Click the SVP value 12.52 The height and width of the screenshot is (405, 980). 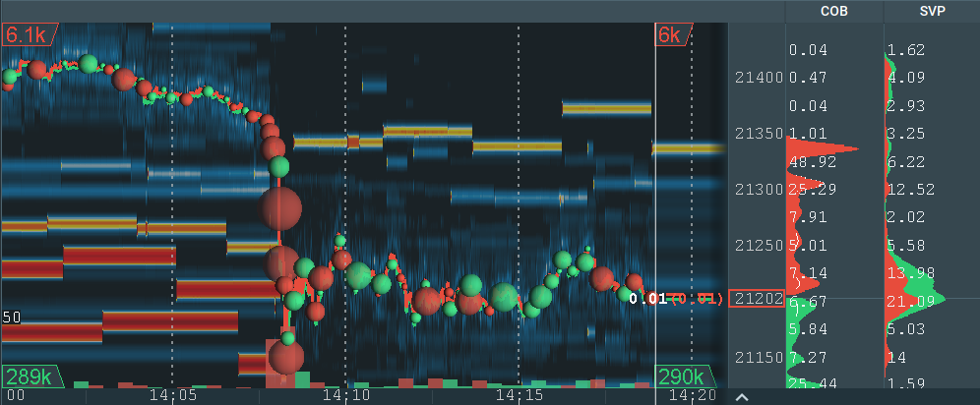tap(910, 189)
